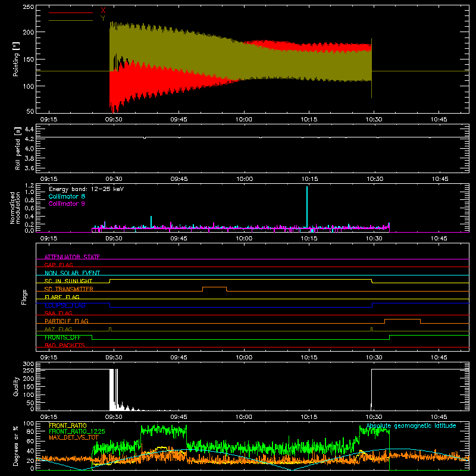
Task: Select the 'Energy band: 12-25 keV' text
Action: coord(86,189)
